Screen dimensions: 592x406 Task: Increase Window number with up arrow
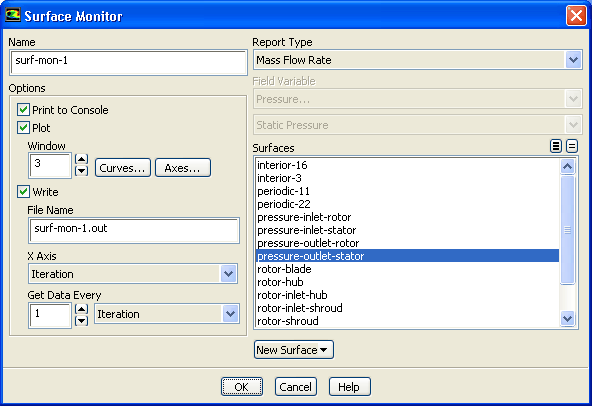coord(82,159)
